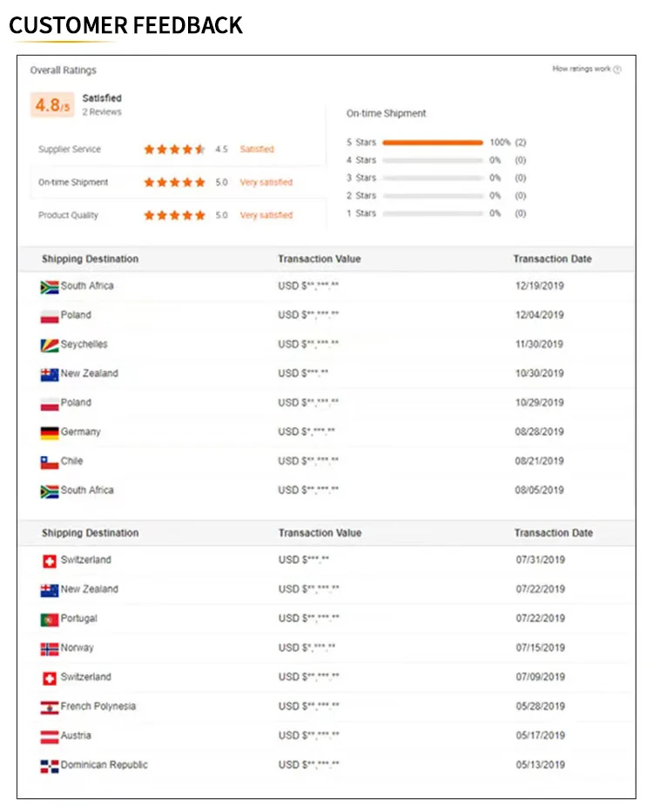Screen dimensions: 653x812
Task: Click the second Transaction Value column header
Action: (x=319, y=533)
